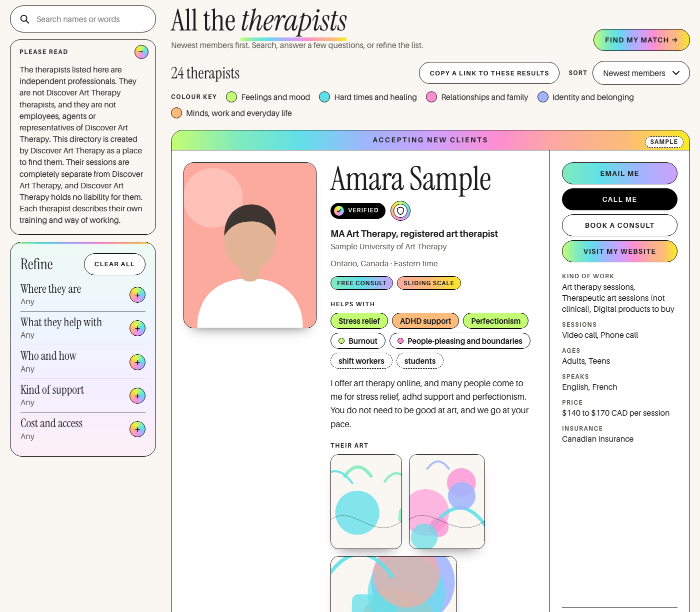Screen dimensions: 700x612
Task: Open the teal circle artwork thumbnail
Action: (366, 502)
